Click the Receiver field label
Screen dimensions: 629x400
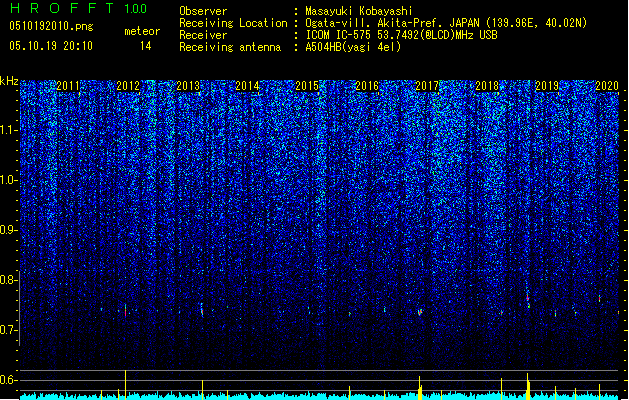[x=203, y=35]
